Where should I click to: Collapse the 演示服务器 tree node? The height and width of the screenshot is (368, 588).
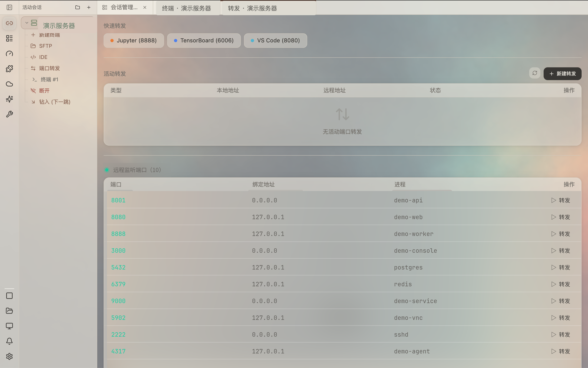[x=27, y=23]
